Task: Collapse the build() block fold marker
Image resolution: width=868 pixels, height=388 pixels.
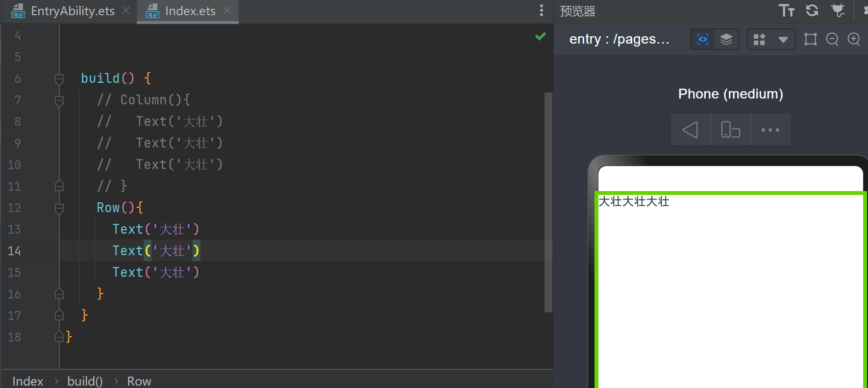Action: click(x=59, y=79)
